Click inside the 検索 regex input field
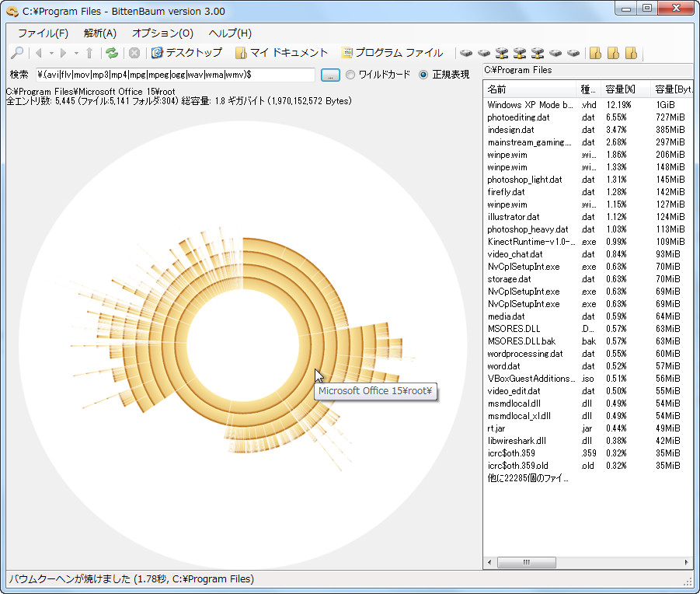 (x=175, y=75)
